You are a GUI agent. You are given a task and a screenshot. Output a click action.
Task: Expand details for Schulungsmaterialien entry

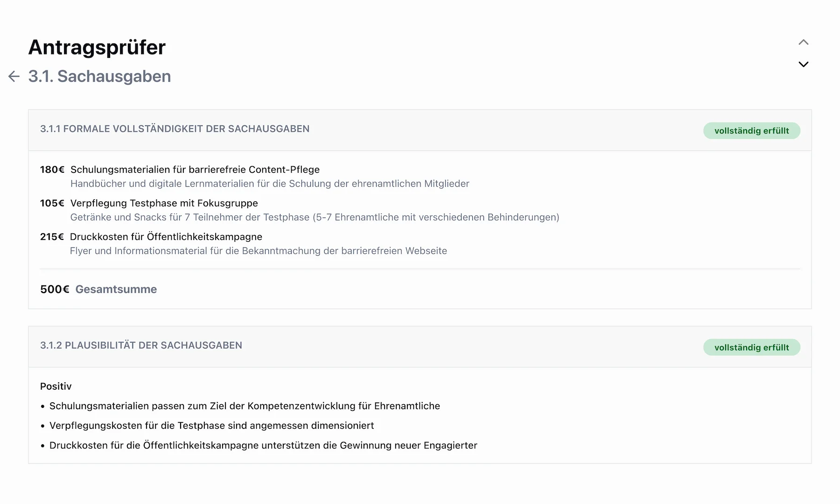click(195, 169)
